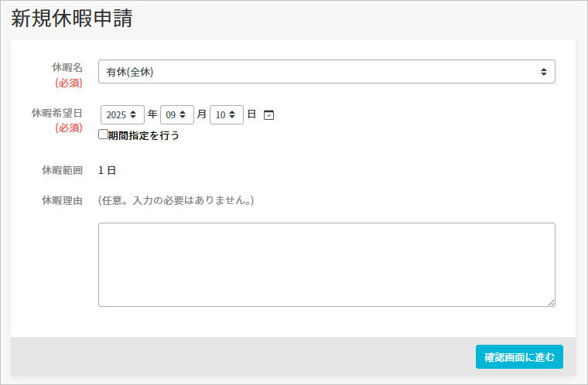Click the 期間指定を行う checkbox label text
The width and height of the screenshot is (588, 385).
144,135
